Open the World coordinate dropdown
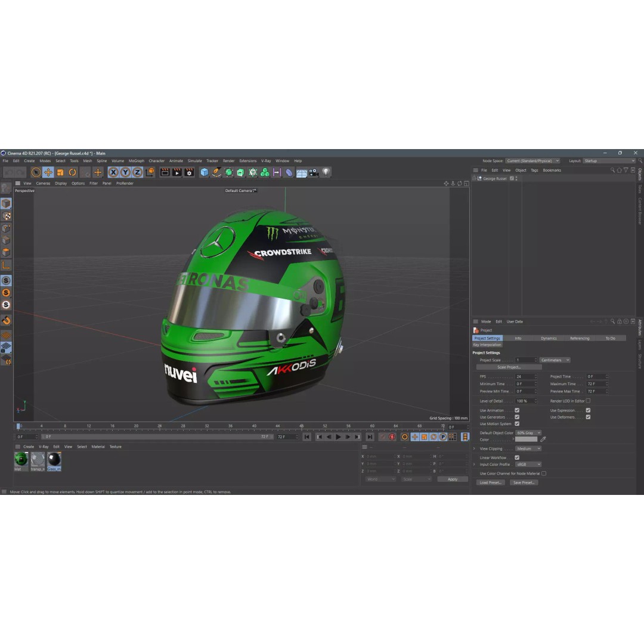Viewport: 644px width, 644px height. [x=380, y=479]
